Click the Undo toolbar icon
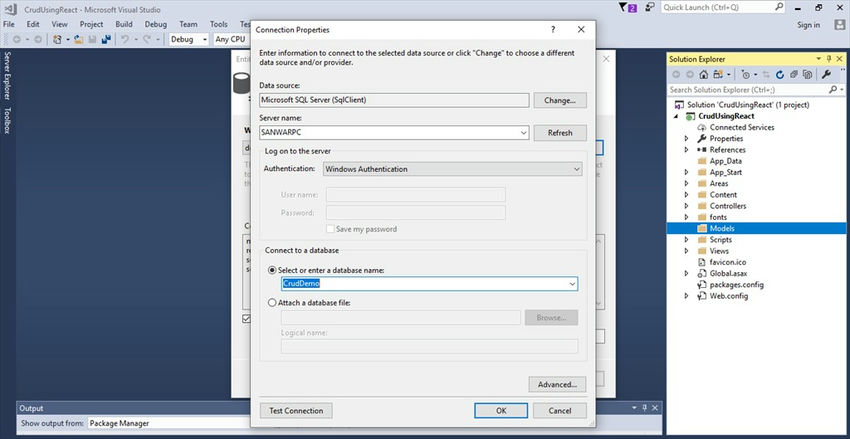850x439 pixels. [125, 39]
